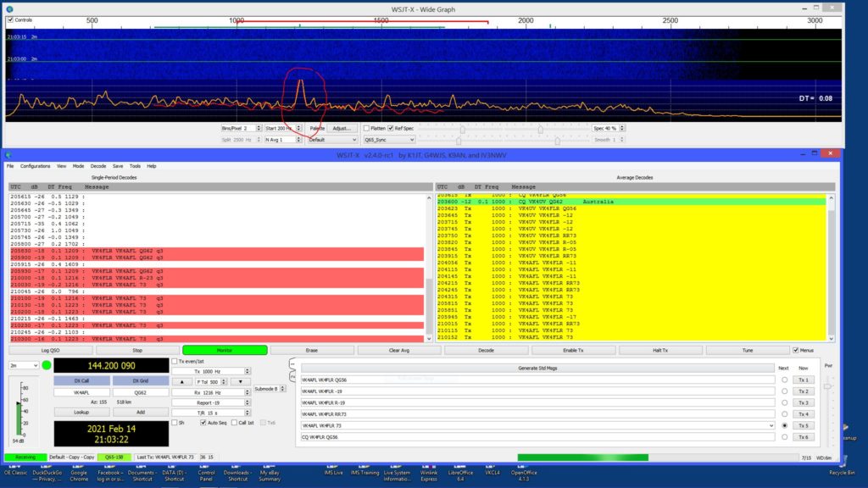Click the Submode B spinner arrows
Viewport: 868px width, 488px height.
pos(282,389)
